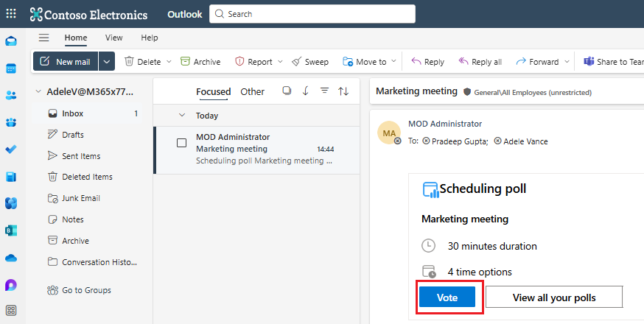Screen dimensions: 644x324
Task: Collapse the Today message group
Action: pyautogui.click(x=182, y=116)
